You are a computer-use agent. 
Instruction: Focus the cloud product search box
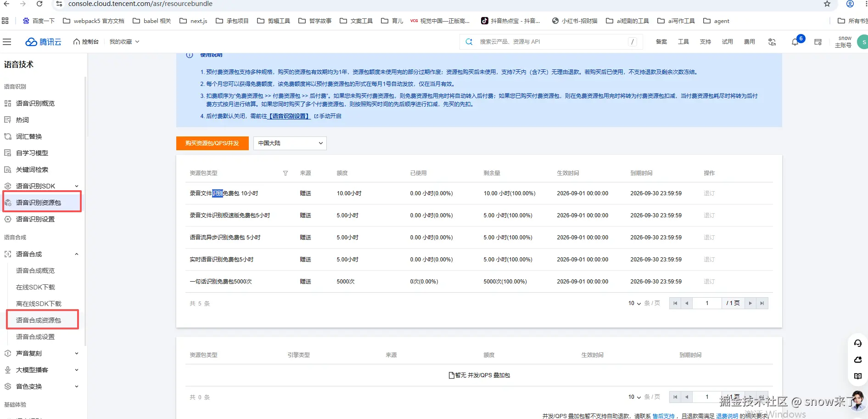[551, 42]
